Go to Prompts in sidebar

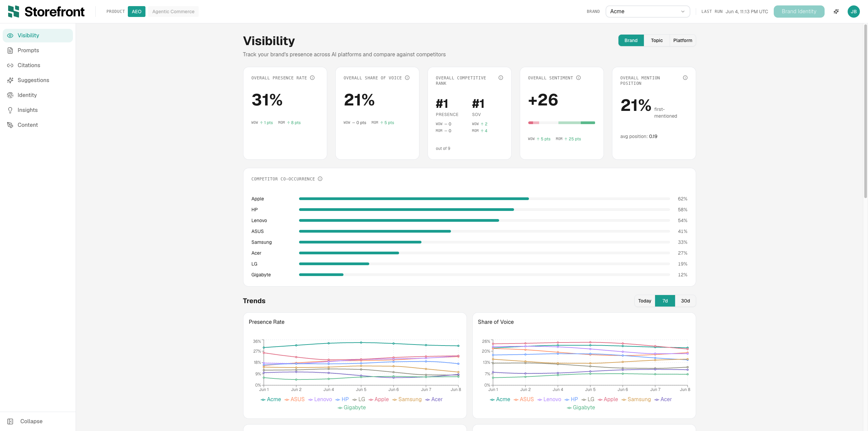pyautogui.click(x=38, y=51)
